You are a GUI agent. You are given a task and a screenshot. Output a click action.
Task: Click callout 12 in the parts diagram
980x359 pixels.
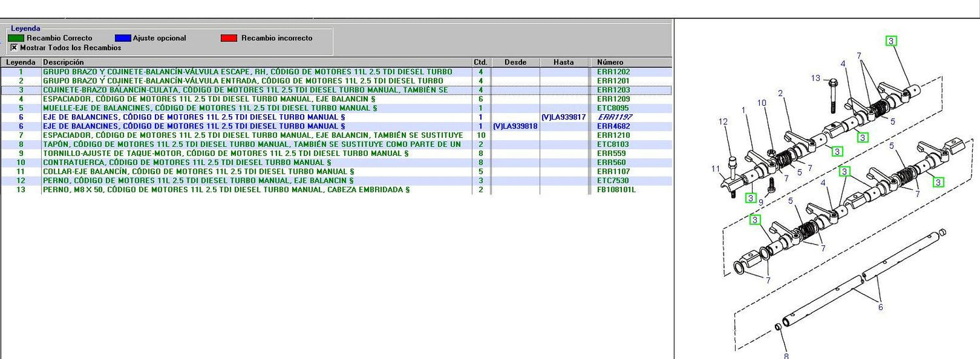723,121
